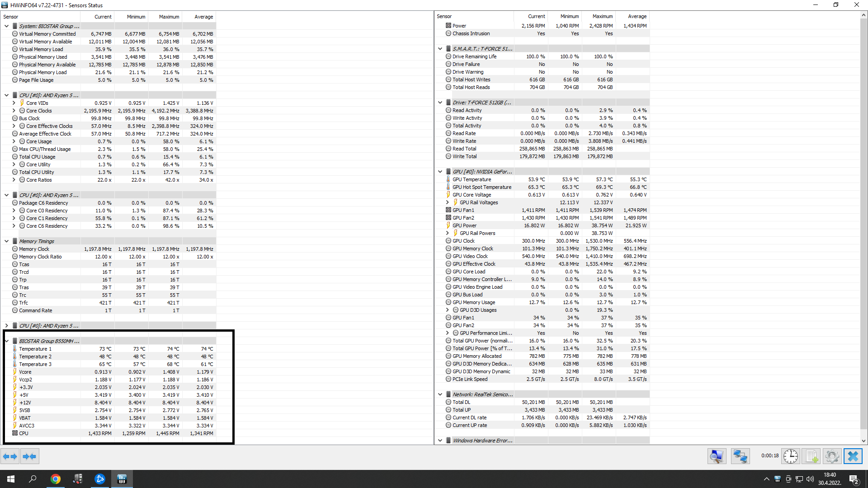Open the sensor summary magnifier monitor icon
This screenshot has width=868, height=488.
tap(717, 456)
